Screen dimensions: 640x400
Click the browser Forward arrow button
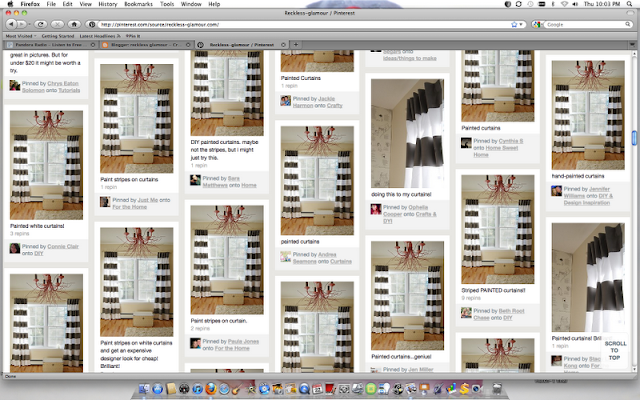[21, 24]
